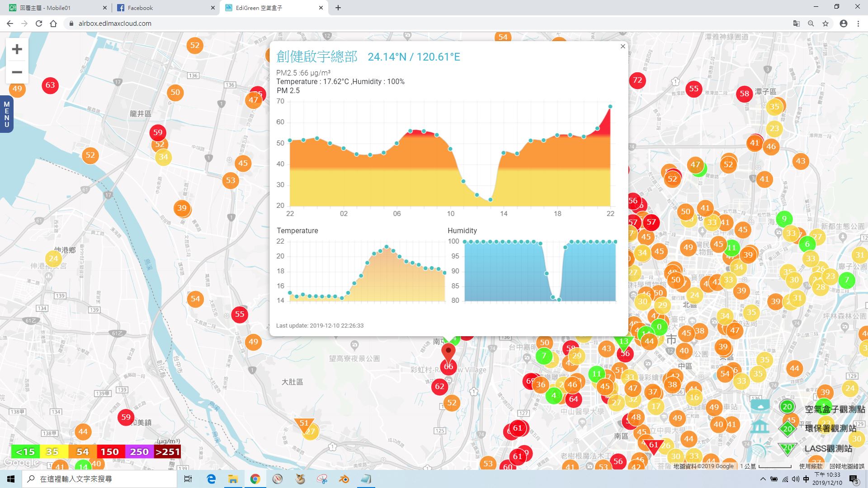Open the 回報地圖錯誤 report link
Viewport: 868px width, 488px height.
(847, 466)
